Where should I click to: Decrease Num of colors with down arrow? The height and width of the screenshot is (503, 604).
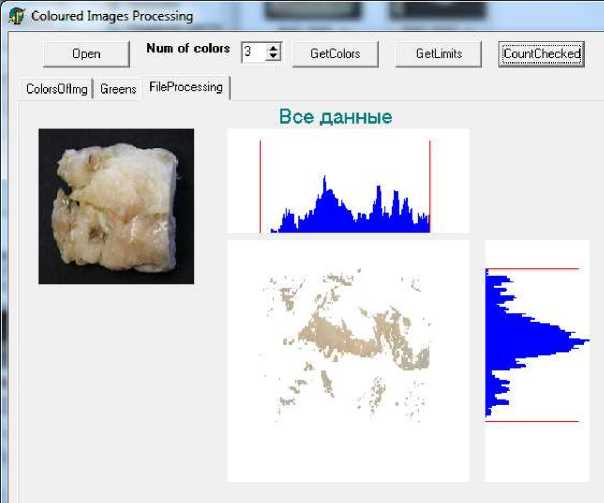pyautogui.click(x=273, y=56)
